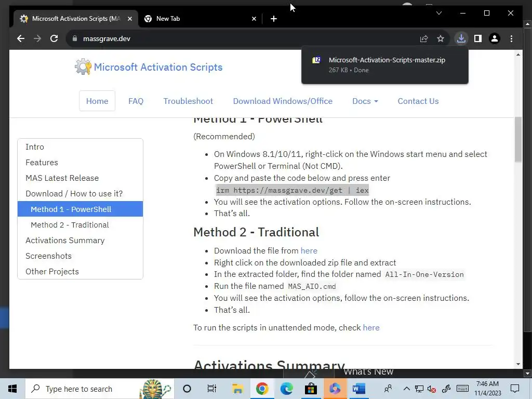Image resolution: width=532 pixels, height=399 pixels.
Task: Bookmark this page with the star icon
Action: click(x=441, y=38)
